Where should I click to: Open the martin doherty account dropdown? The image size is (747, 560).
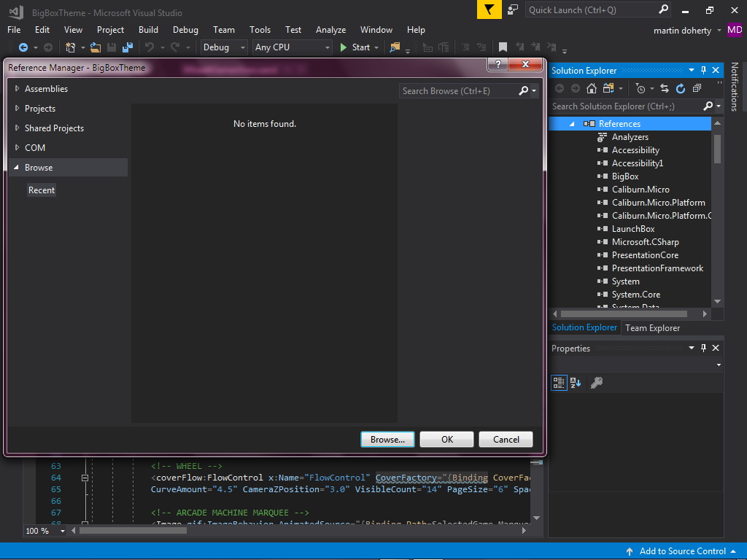pyautogui.click(x=719, y=31)
